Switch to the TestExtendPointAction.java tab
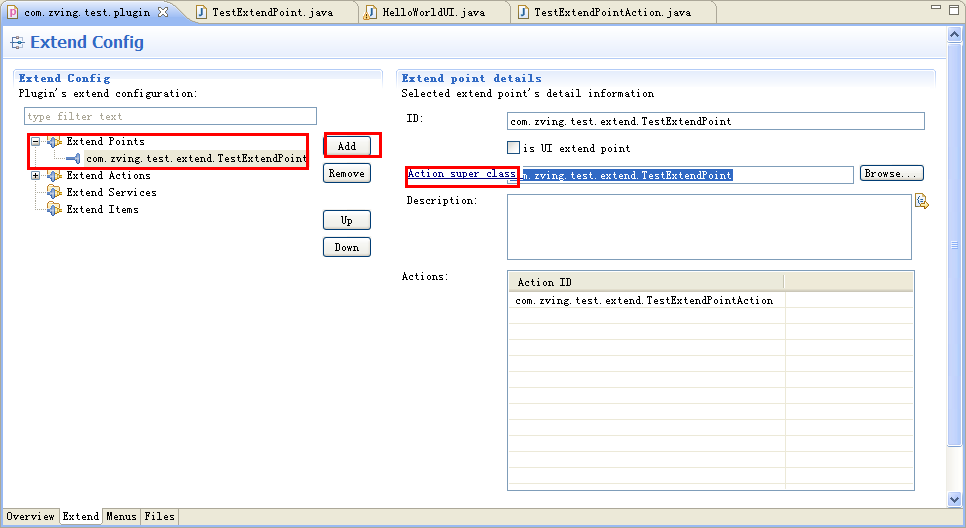 611,13
